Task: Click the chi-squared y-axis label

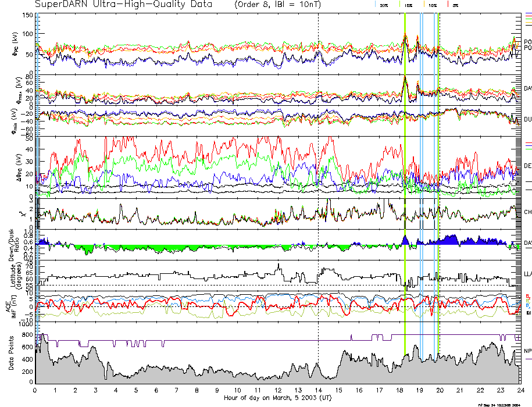Action: click(22, 214)
